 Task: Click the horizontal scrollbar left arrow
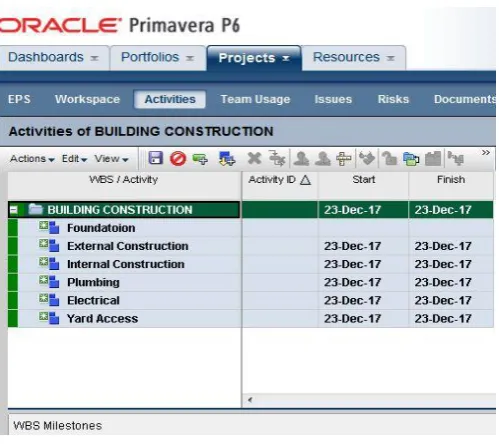[x=250, y=400]
